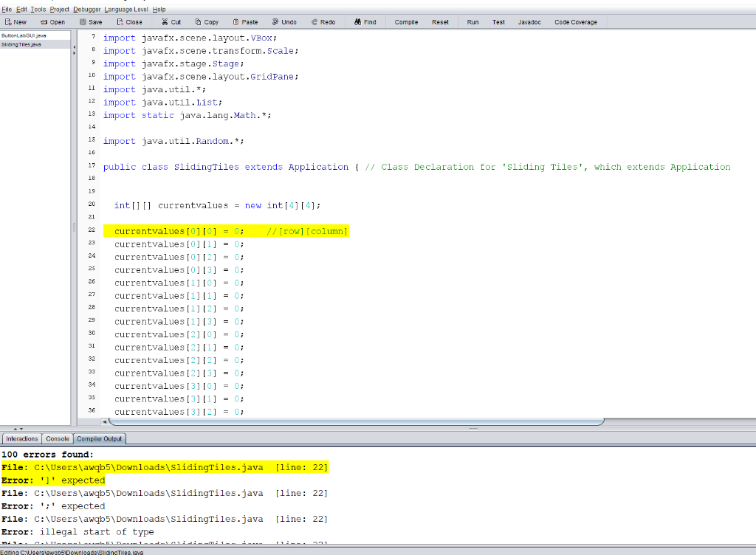Image resolution: width=756 pixels, height=555 pixels.
Task: Open the Find dialog from toolbar
Action: [x=365, y=22]
